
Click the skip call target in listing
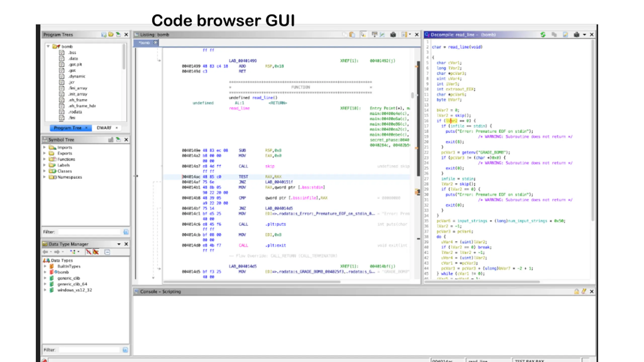pos(270,166)
